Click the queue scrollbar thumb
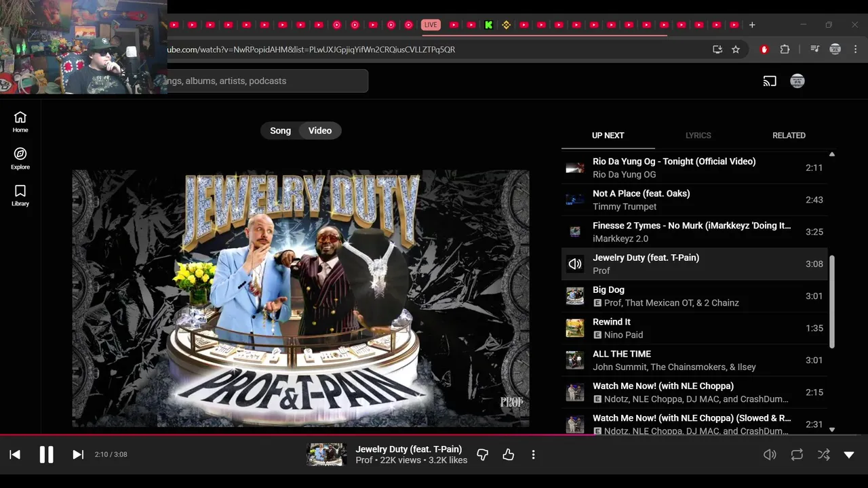 (x=832, y=302)
